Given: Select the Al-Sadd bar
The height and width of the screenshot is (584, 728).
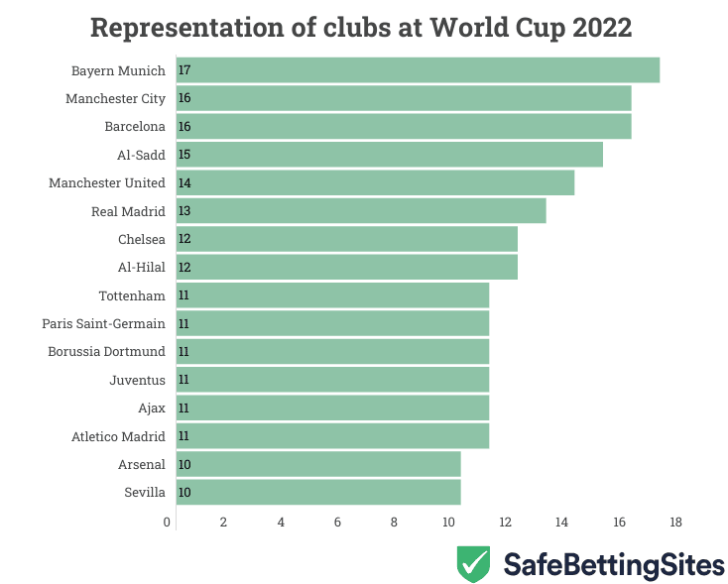Looking at the screenshot, I should pyautogui.click(x=389, y=154).
